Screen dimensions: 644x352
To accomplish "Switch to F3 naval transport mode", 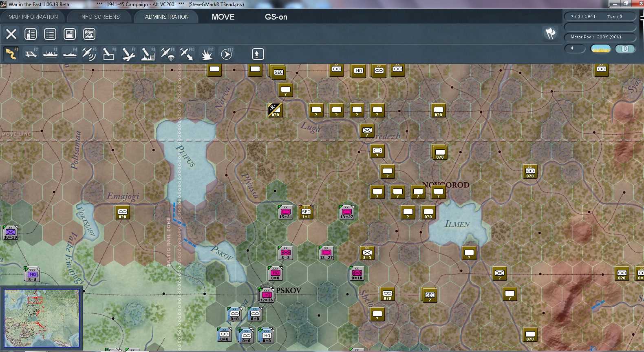I will [50, 54].
